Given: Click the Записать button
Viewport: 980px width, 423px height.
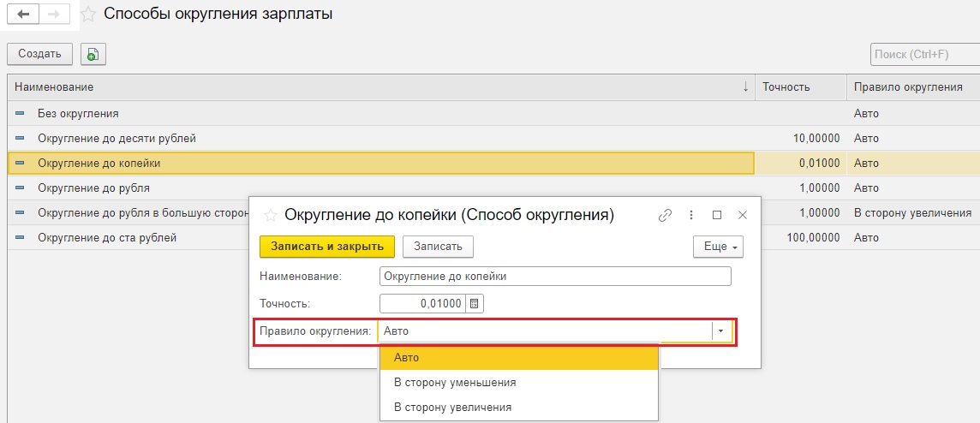Looking at the screenshot, I should point(438,246).
